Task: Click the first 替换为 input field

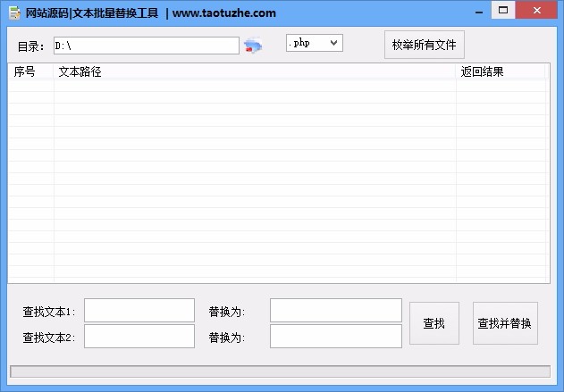Action: click(336, 310)
